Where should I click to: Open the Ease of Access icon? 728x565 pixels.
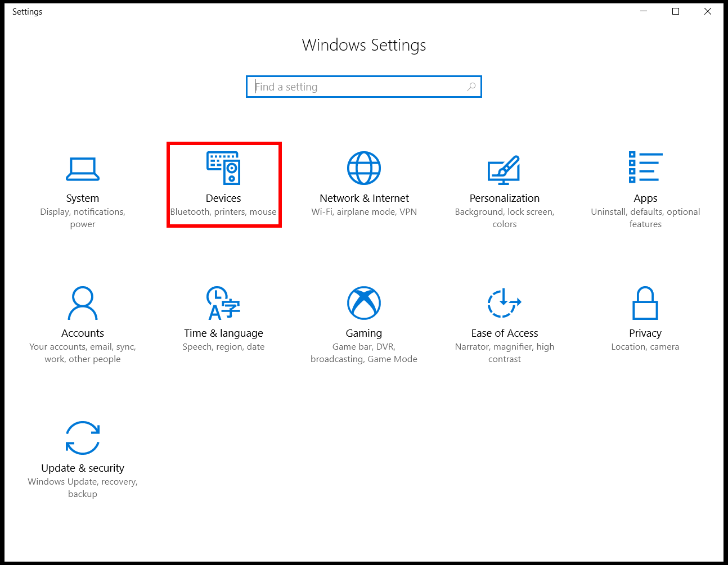click(504, 303)
